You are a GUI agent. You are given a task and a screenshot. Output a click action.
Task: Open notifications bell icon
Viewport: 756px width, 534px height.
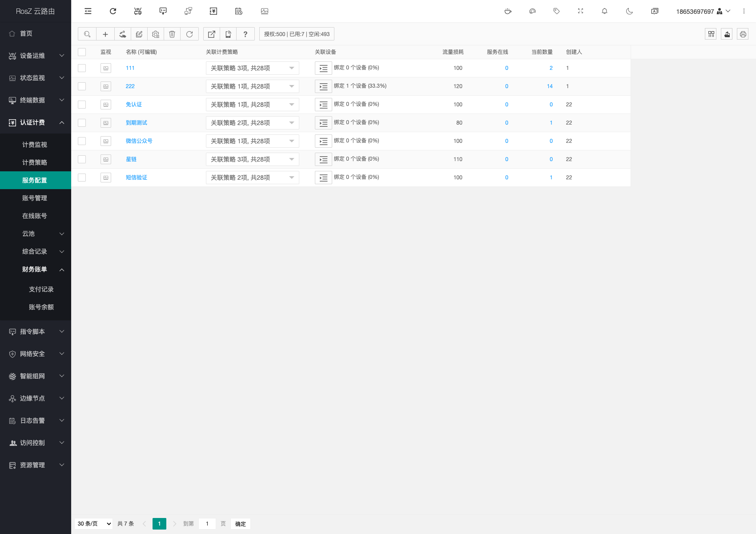604,12
